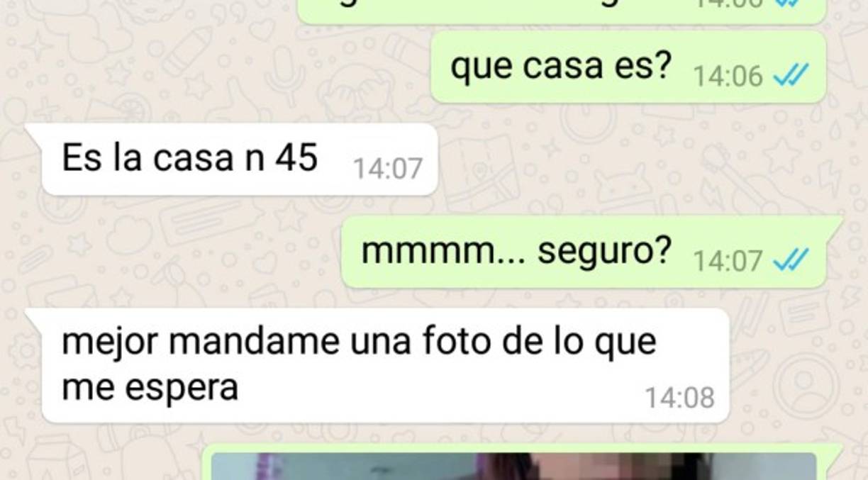Tap the 14:08 timestamp on received message
The height and width of the screenshot is (480, 868).
(679, 398)
